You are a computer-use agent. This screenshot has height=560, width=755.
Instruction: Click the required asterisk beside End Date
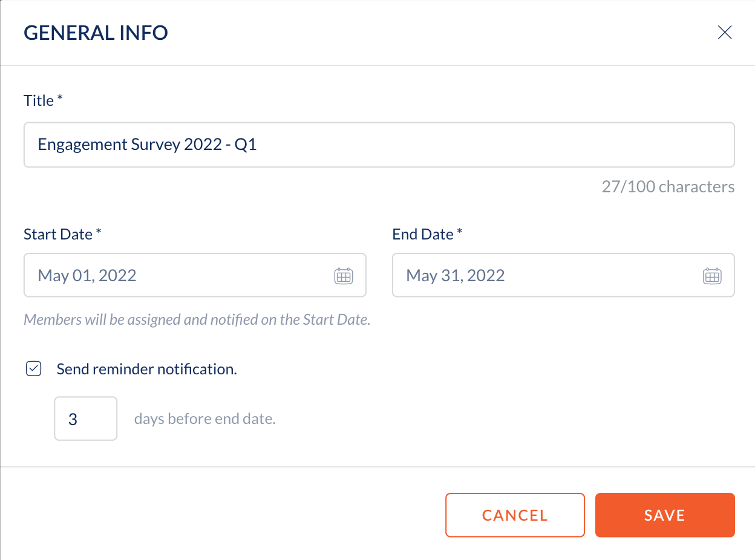point(460,232)
